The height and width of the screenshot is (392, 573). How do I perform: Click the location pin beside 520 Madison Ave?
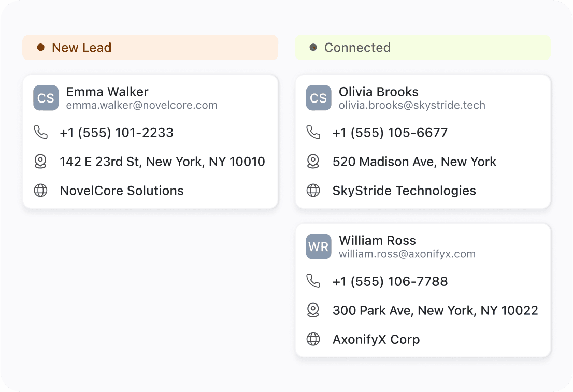tap(313, 162)
